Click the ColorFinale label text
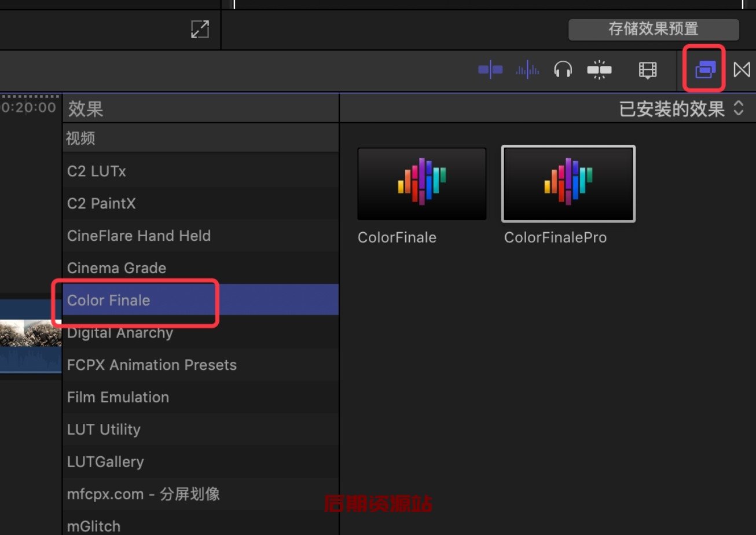Screen dimensions: 756x535 [397, 237]
